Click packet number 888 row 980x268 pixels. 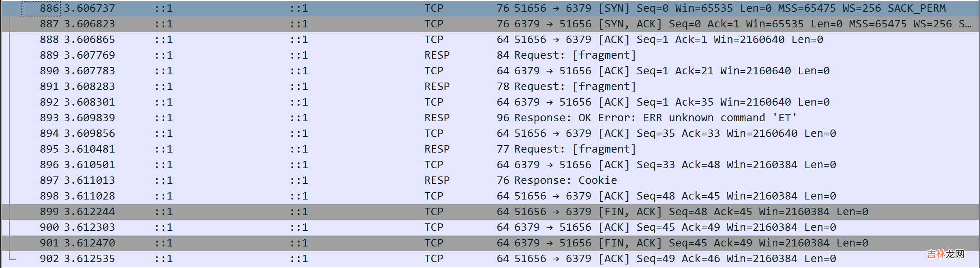[49, 40]
